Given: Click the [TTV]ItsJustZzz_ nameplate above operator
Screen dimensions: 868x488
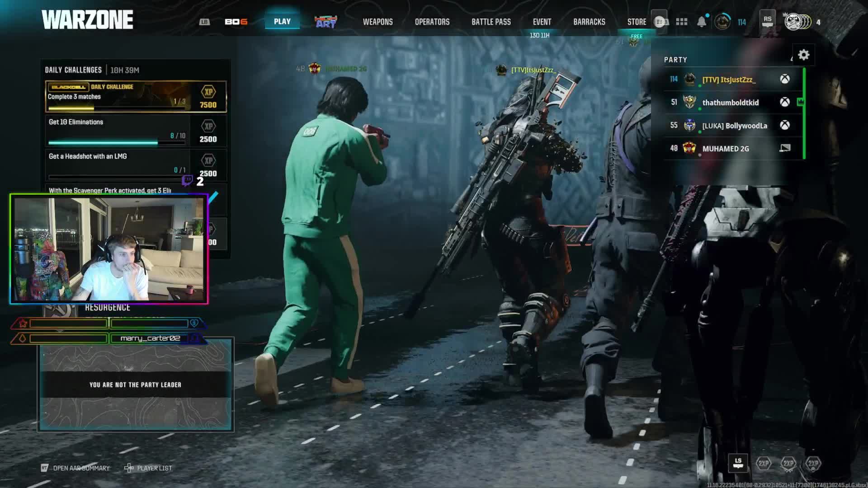Looking at the screenshot, I should [533, 70].
